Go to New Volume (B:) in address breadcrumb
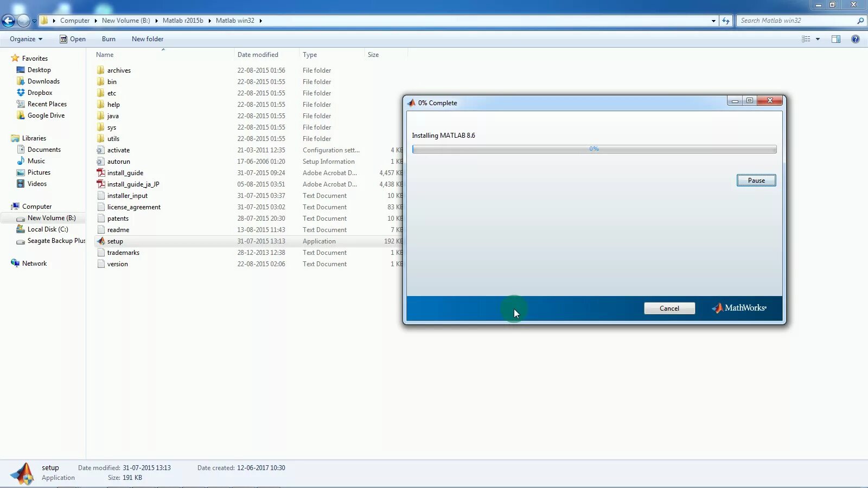The height and width of the screenshot is (488, 868). click(126, 21)
